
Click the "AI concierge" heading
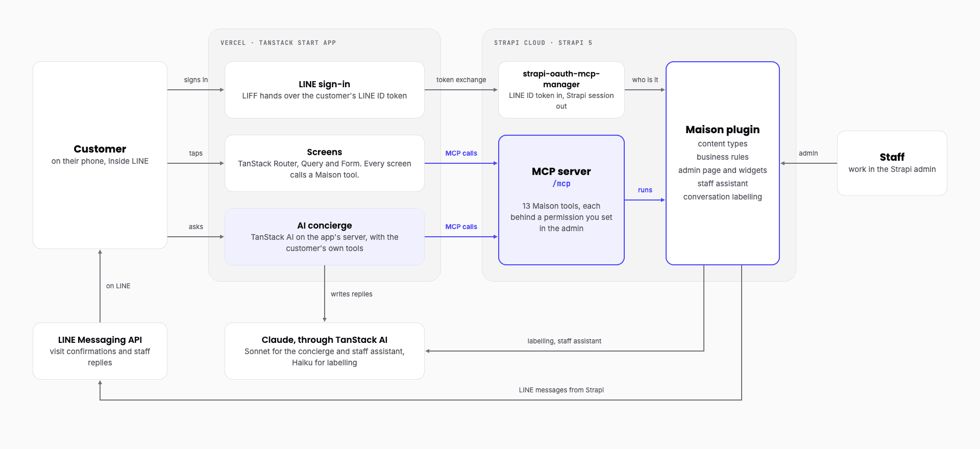325,226
